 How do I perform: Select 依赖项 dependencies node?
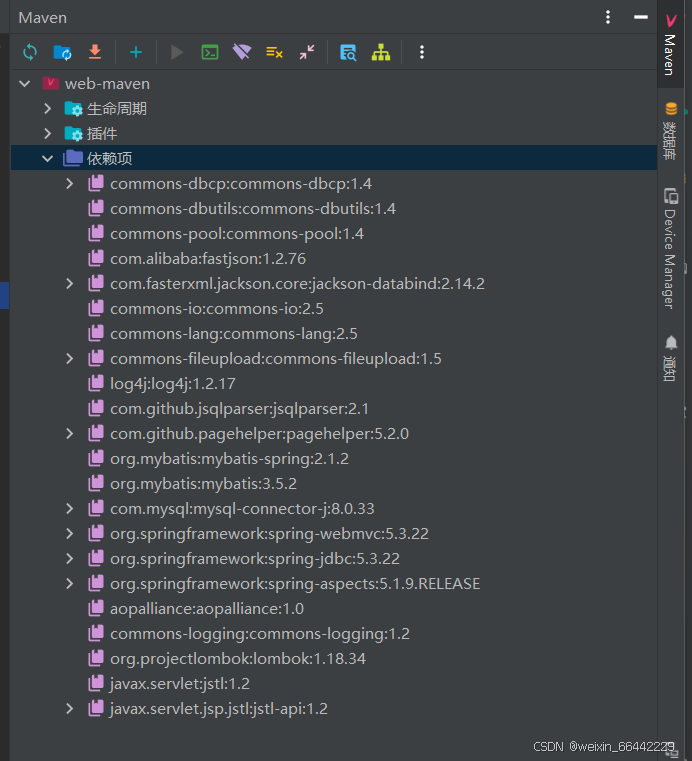pyautogui.click(x=333, y=158)
